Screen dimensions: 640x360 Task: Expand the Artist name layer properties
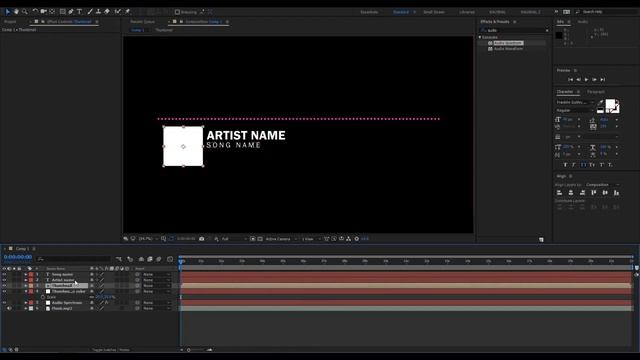pos(26,280)
